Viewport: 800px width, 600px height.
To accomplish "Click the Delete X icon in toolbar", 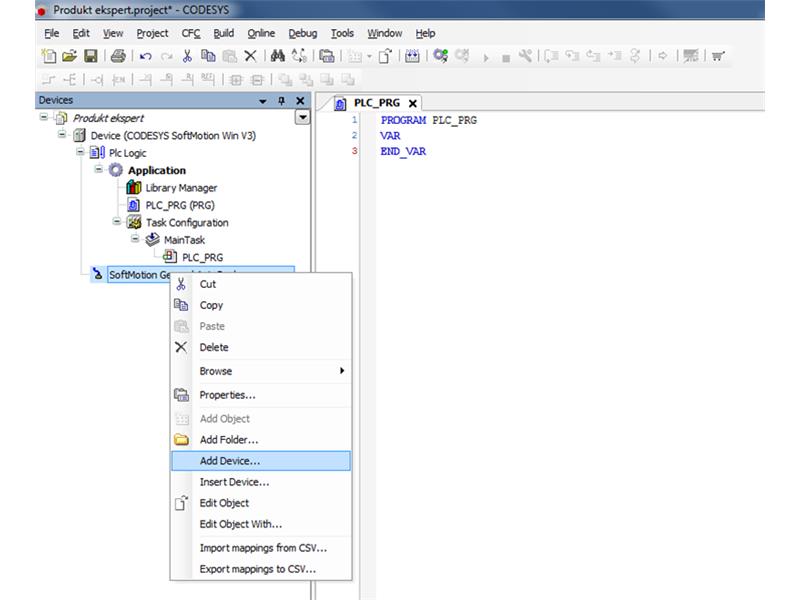I will tap(250, 56).
